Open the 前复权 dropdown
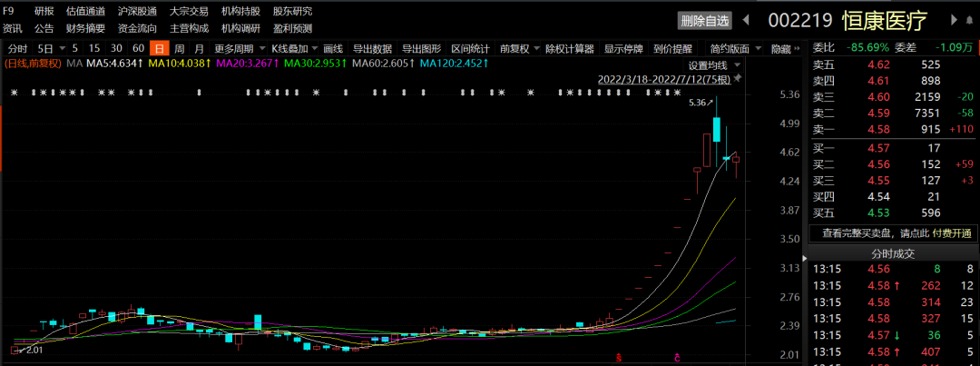 [x=518, y=49]
